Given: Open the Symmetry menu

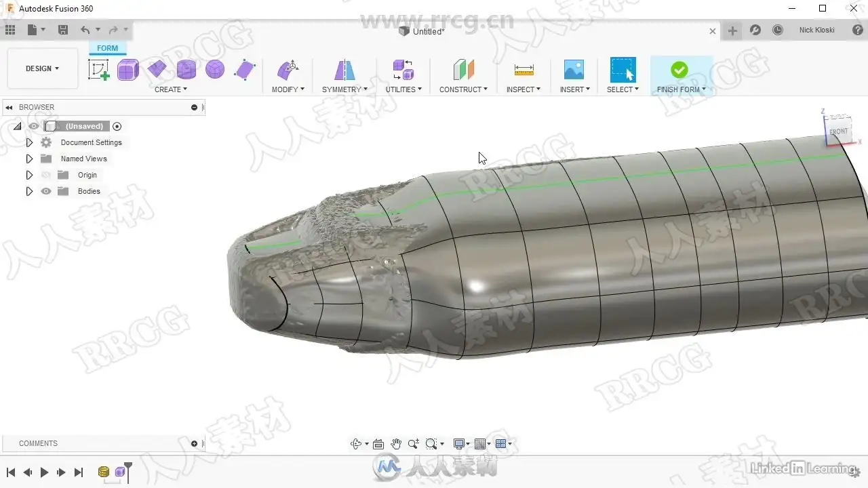Looking at the screenshot, I should (x=344, y=89).
